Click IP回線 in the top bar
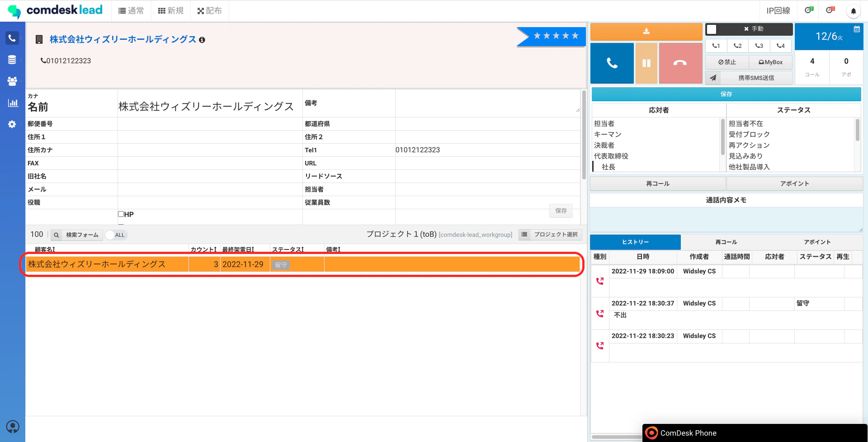868x442 pixels. 778,11
